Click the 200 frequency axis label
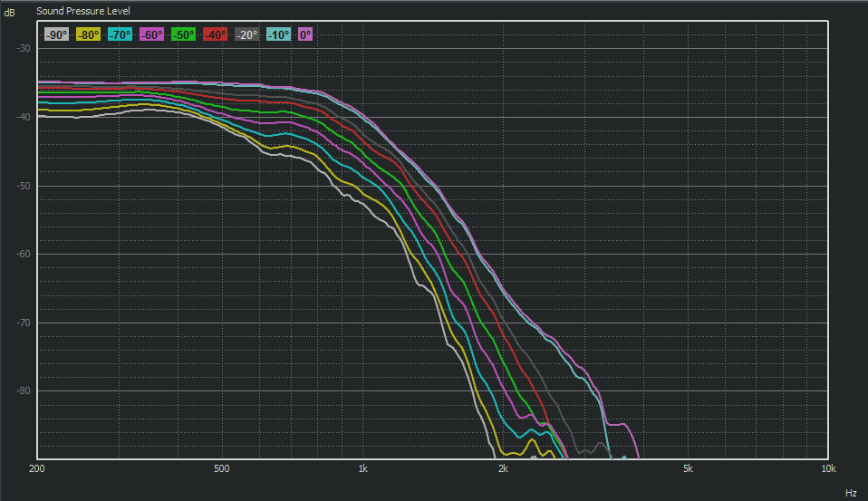The height and width of the screenshot is (501, 868). [x=36, y=469]
